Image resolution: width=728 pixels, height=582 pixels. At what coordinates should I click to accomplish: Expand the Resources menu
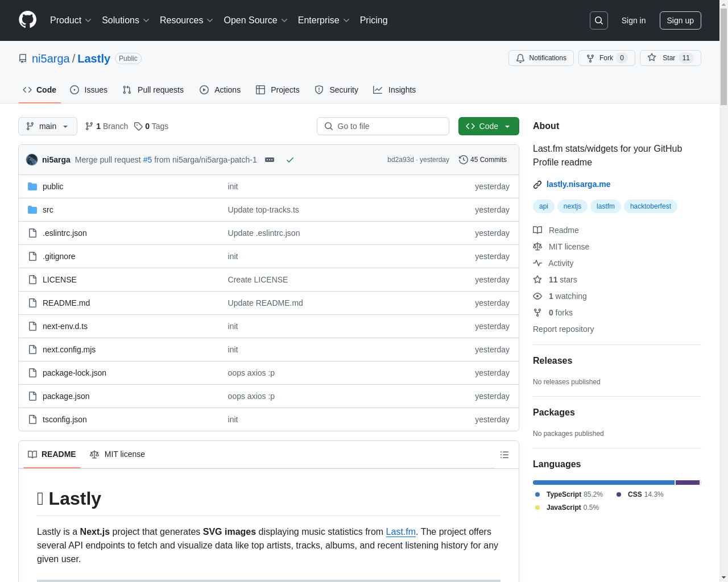(187, 20)
